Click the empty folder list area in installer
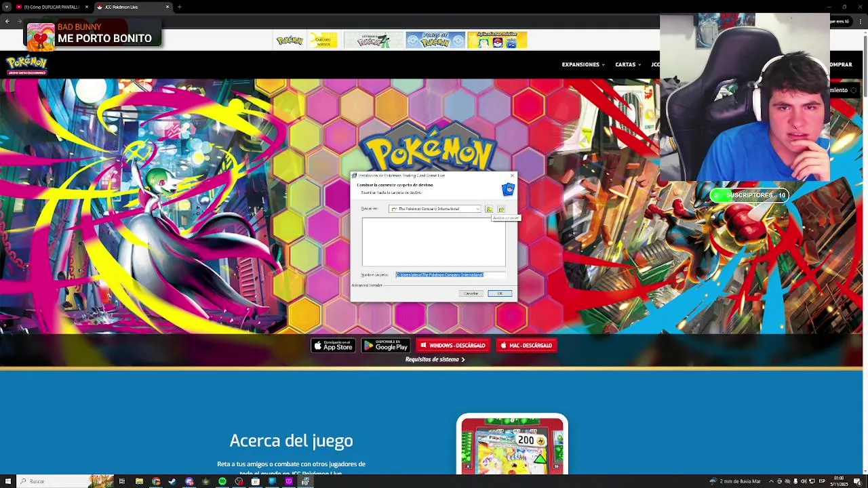 pos(433,242)
